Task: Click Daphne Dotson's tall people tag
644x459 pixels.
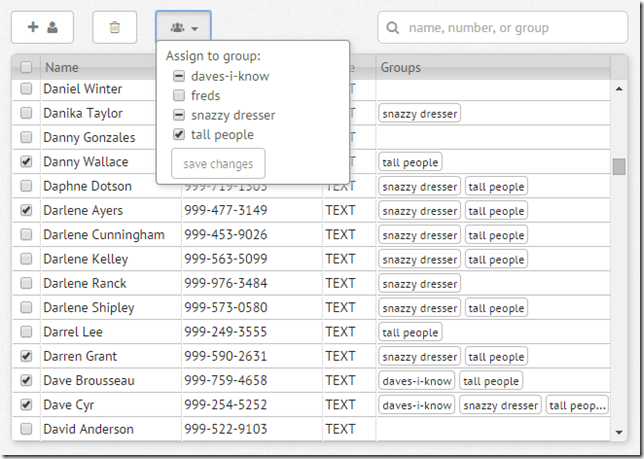Action: 496,186
